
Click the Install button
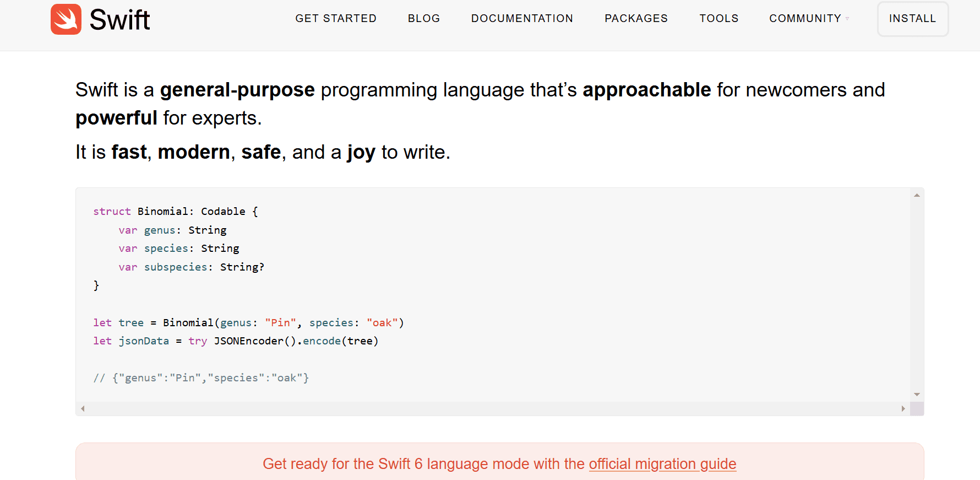point(912,19)
